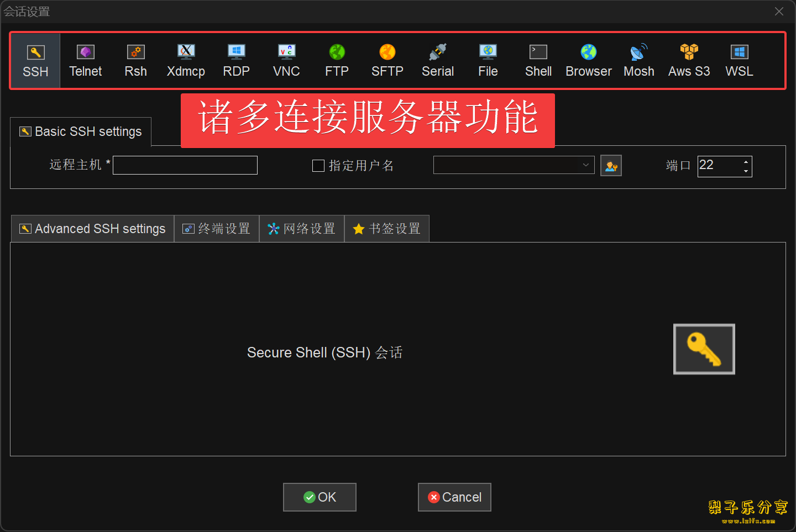Open the 终端设置 tab

(x=217, y=229)
